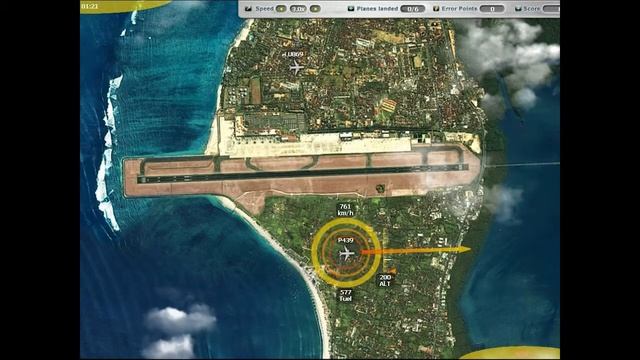Click the tip of P439 heading arrow
The height and width of the screenshot is (360, 640).
pos(465,249)
